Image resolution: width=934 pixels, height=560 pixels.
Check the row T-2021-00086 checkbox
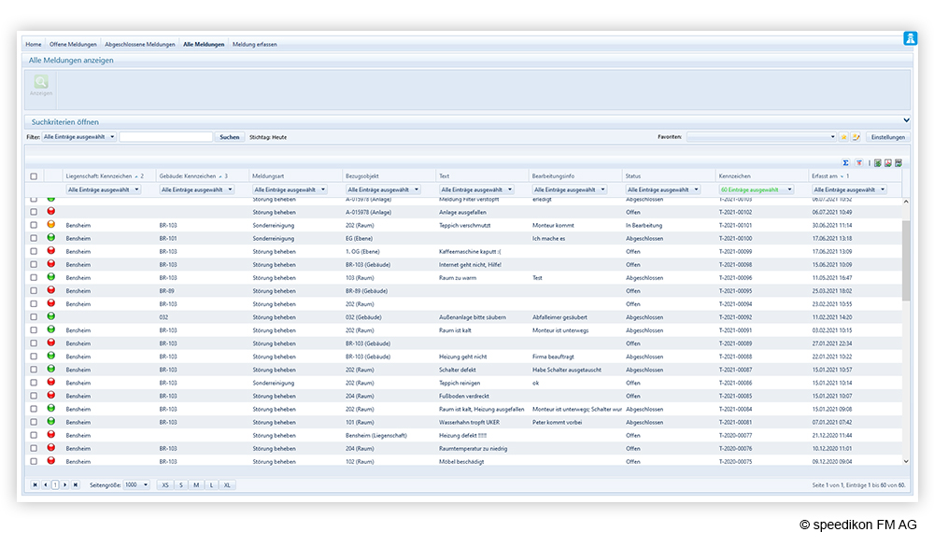coord(34,383)
